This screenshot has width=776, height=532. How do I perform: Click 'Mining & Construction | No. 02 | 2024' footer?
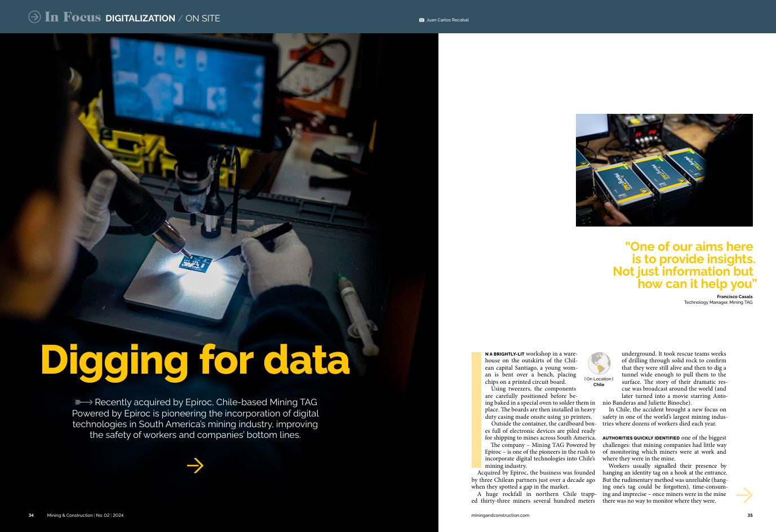pos(86,515)
